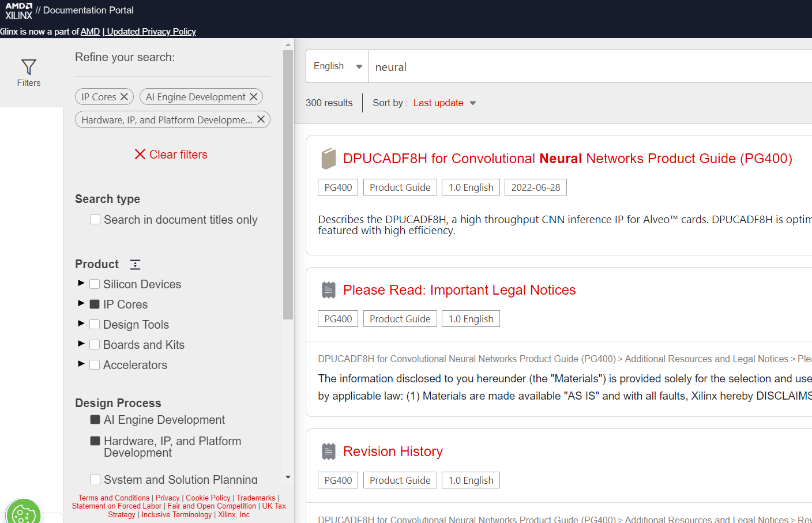
Task: Open the Filters funnel icon
Action: point(29,67)
